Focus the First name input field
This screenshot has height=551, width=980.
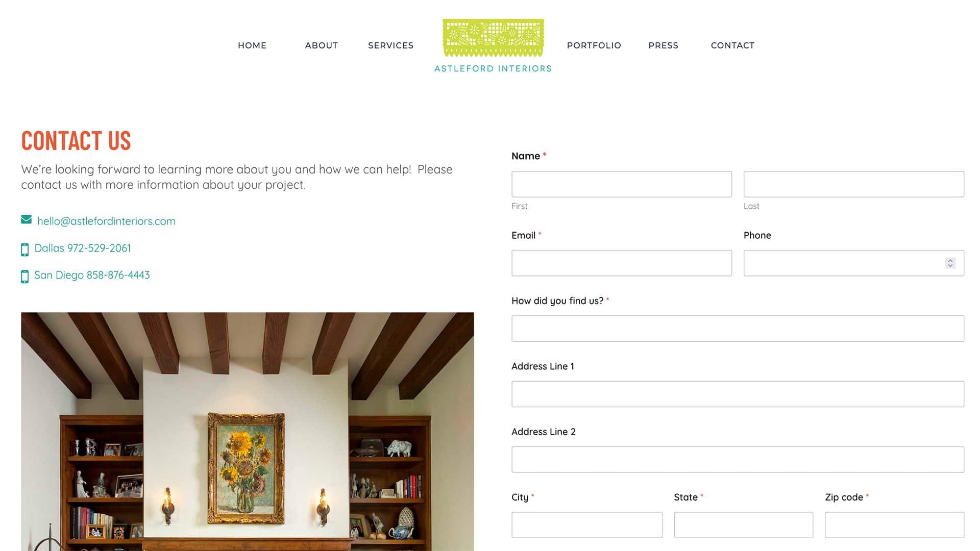pos(622,184)
